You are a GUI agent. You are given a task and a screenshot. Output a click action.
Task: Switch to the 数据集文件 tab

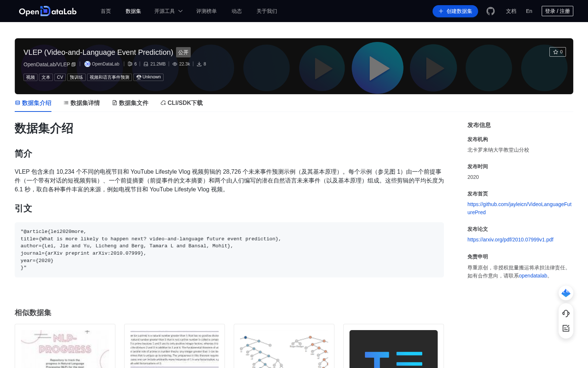point(130,103)
